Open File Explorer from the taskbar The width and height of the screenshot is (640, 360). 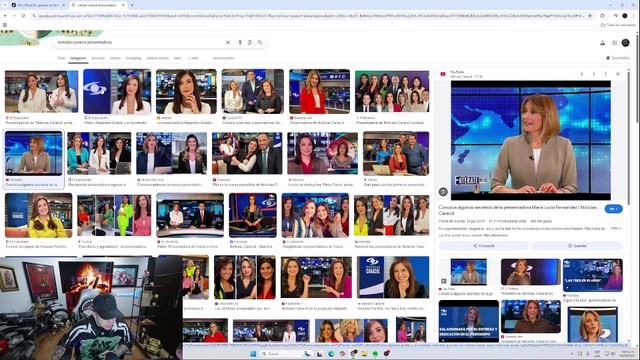tap(364, 353)
